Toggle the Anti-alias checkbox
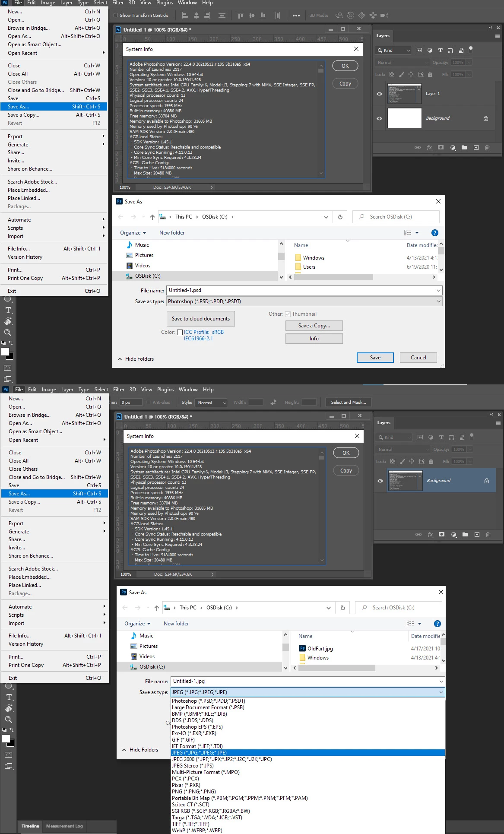The image size is (504, 834). tap(149, 402)
